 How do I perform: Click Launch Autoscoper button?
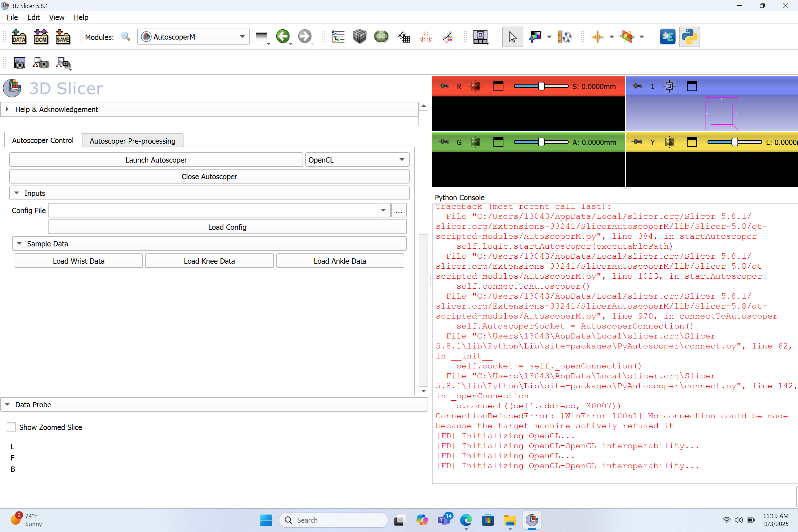tap(156, 160)
